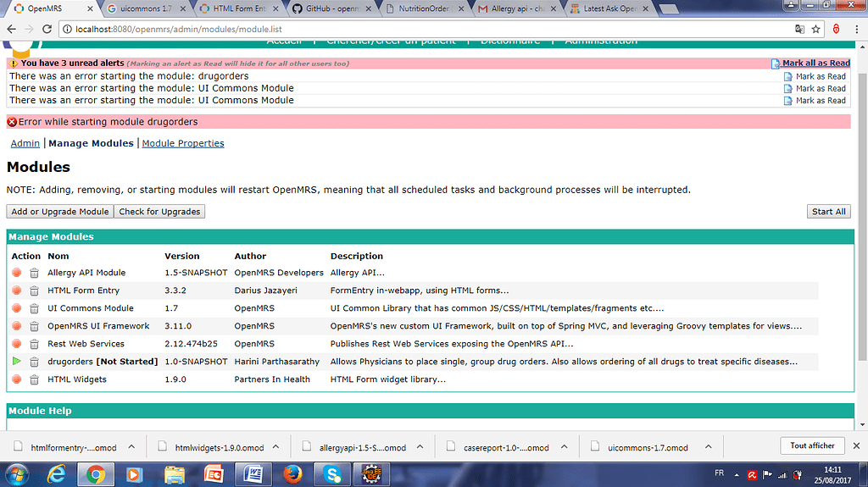Open dropdown arrow for casereport omod download
The height and width of the screenshot is (487, 868).
coord(562,447)
